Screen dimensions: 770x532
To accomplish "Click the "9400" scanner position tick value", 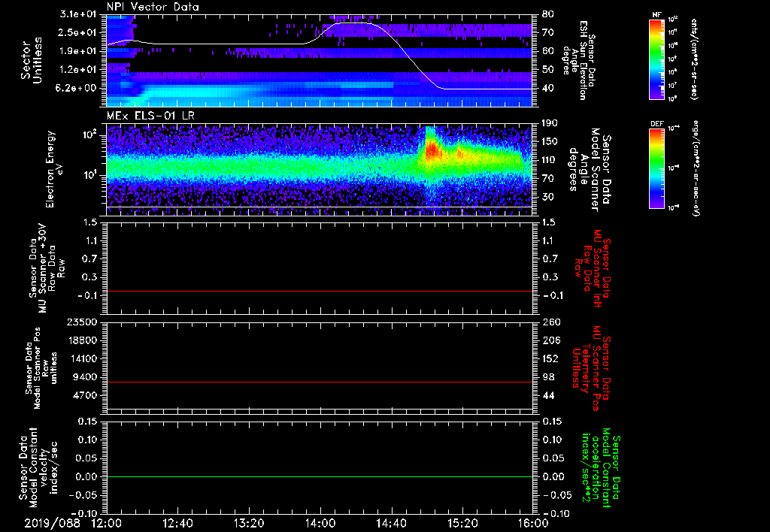I will coord(84,377).
